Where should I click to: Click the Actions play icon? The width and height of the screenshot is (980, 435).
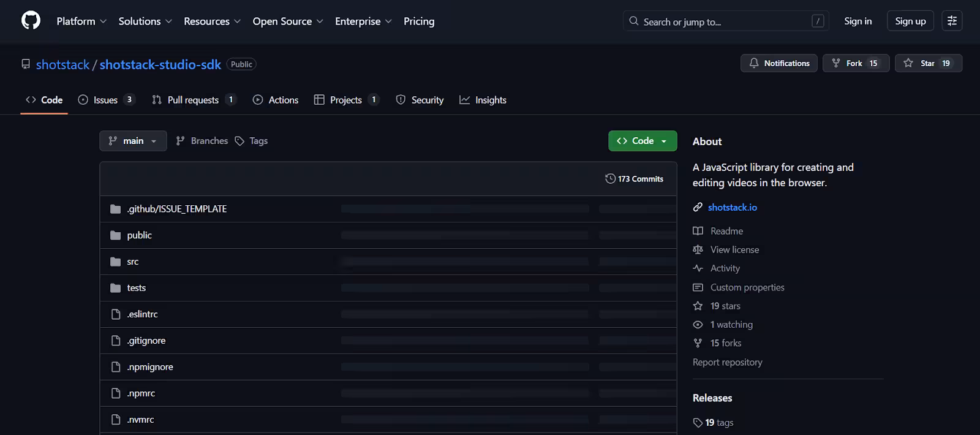(x=258, y=100)
